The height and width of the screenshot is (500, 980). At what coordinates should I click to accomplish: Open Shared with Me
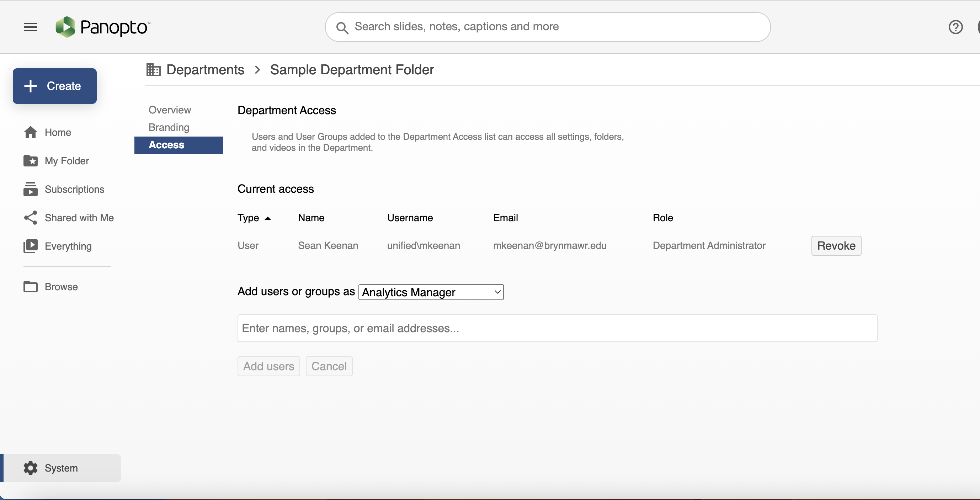[x=79, y=218]
